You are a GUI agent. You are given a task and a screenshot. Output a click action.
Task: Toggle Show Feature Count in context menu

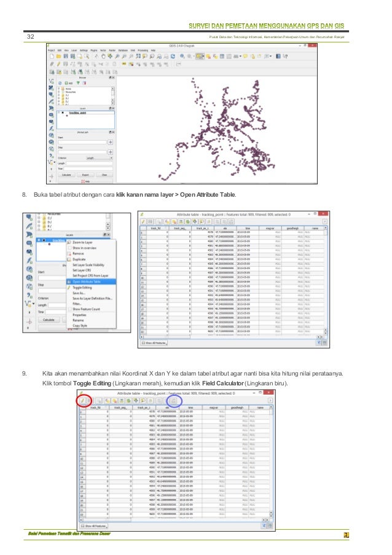click(69, 309)
